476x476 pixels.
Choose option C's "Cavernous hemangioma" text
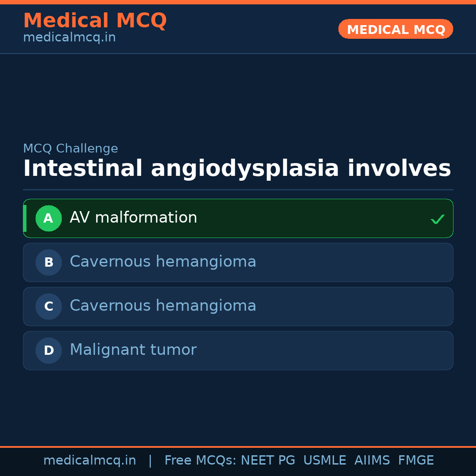[163, 306]
